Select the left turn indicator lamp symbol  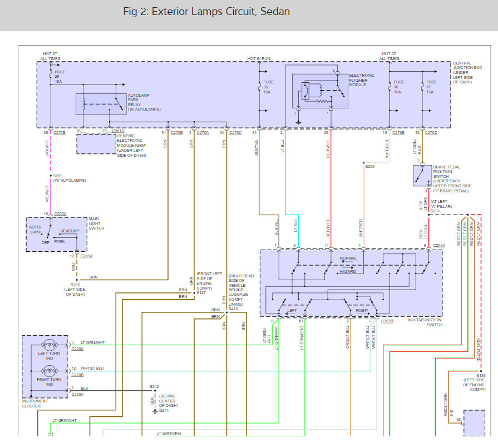[x=49, y=344]
